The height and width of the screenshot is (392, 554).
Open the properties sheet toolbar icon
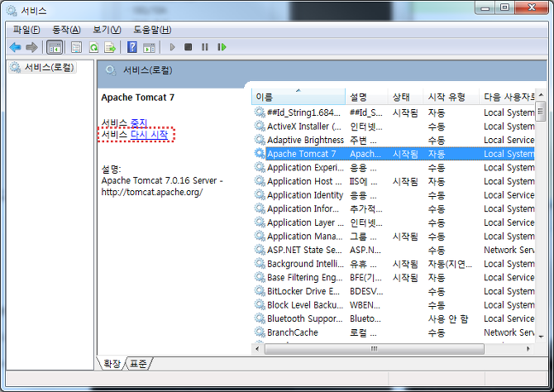point(76,47)
